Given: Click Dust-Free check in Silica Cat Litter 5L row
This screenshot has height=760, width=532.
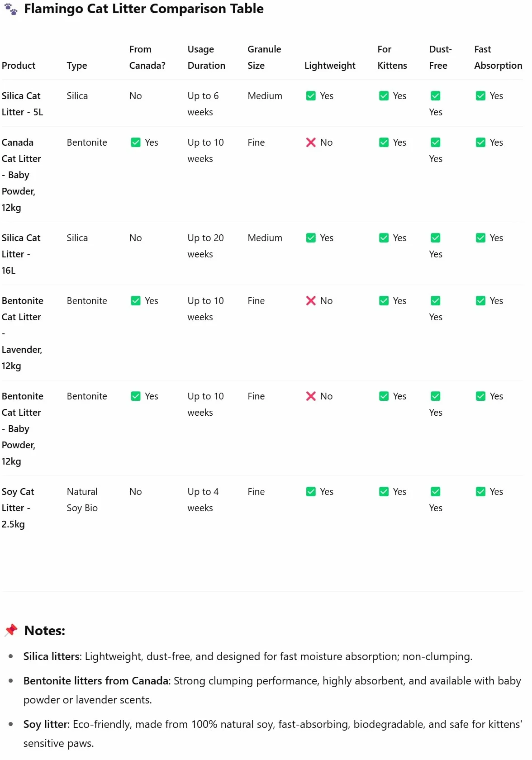Looking at the screenshot, I should point(436,96).
